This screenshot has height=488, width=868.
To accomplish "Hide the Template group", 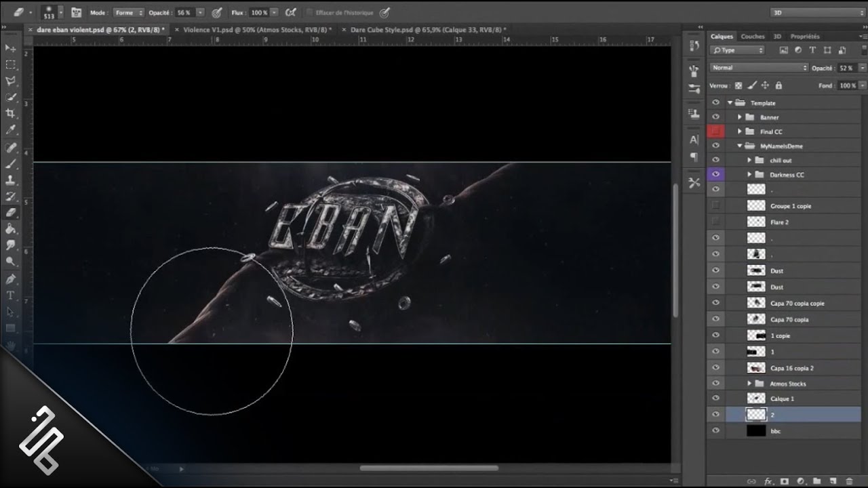I will [x=715, y=103].
